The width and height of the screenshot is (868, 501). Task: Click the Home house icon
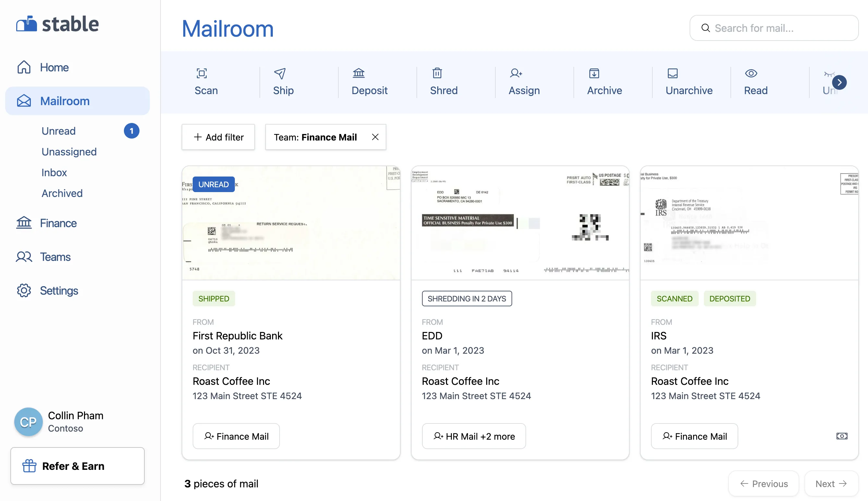[24, 67]
